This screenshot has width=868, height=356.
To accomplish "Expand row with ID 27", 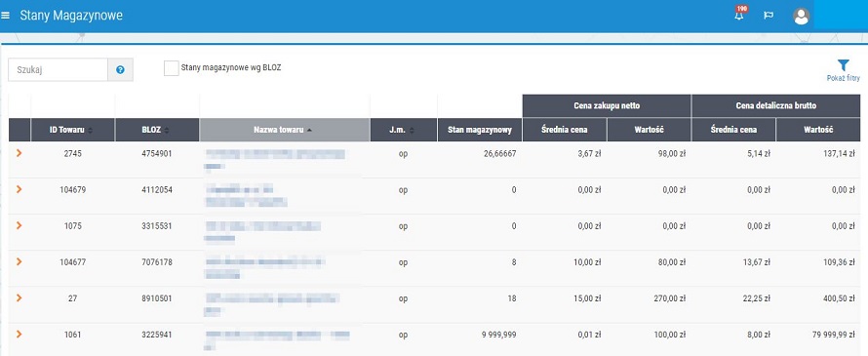I will click(20, 297).
